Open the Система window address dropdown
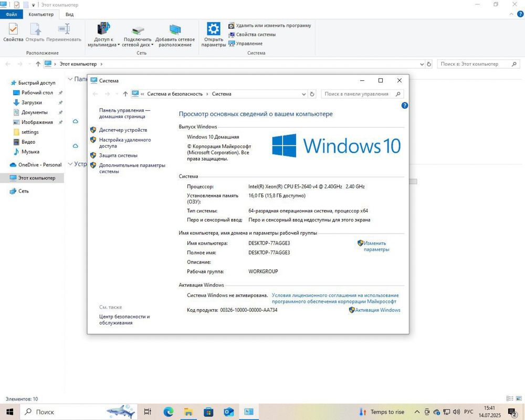 click(x=303, y=94)
